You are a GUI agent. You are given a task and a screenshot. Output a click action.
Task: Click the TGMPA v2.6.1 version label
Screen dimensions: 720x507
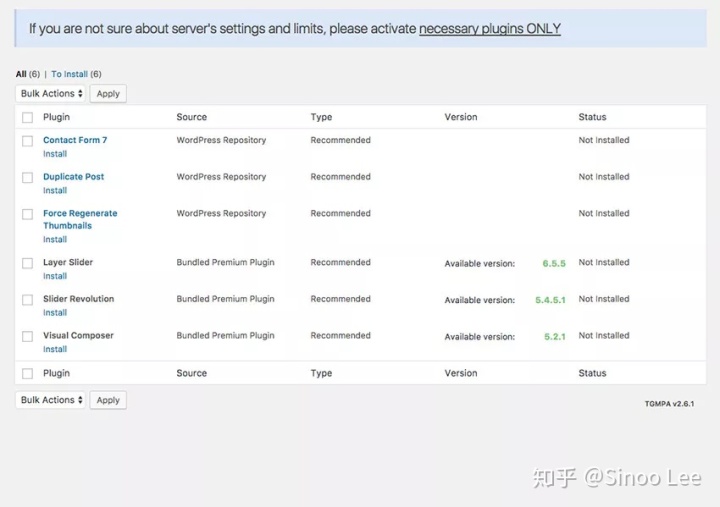click(x=669, y=404)
